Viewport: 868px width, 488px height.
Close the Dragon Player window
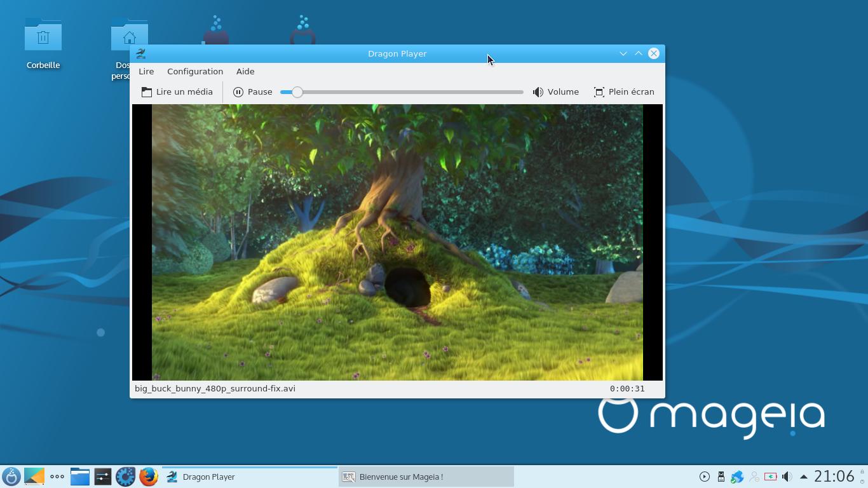(654, 53)
